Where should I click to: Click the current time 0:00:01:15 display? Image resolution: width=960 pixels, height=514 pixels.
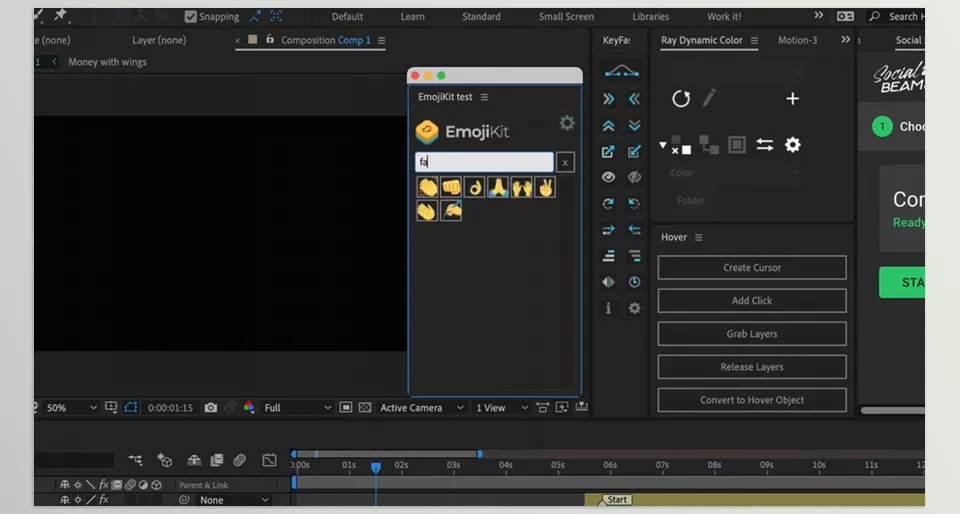(170, 408)
